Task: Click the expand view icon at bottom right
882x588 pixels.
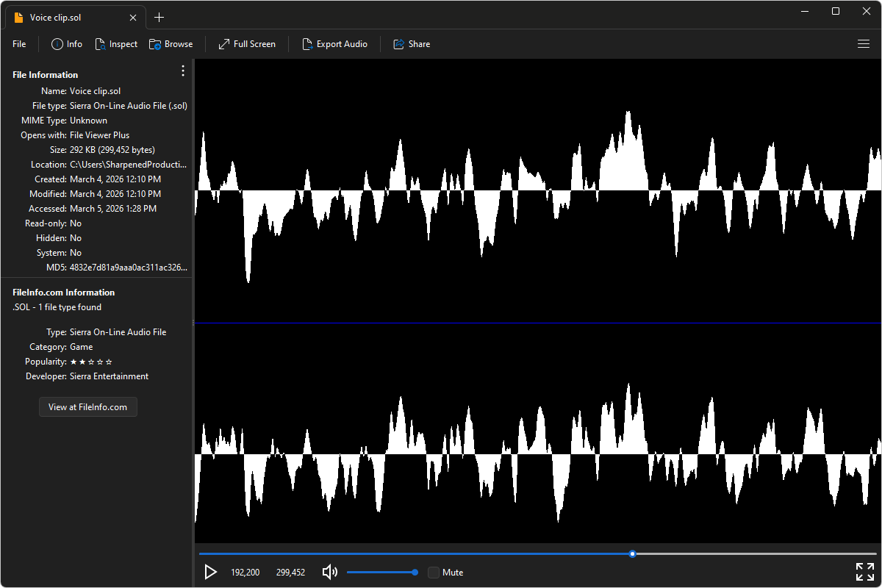Action: click(x=864, y=572)
